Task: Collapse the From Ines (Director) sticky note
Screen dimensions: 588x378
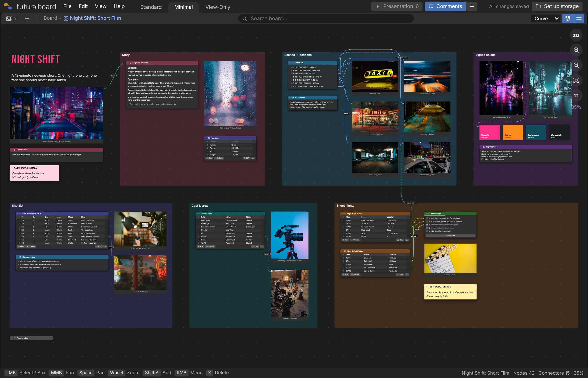Action: pyautogui.click(x=12, y=168)
